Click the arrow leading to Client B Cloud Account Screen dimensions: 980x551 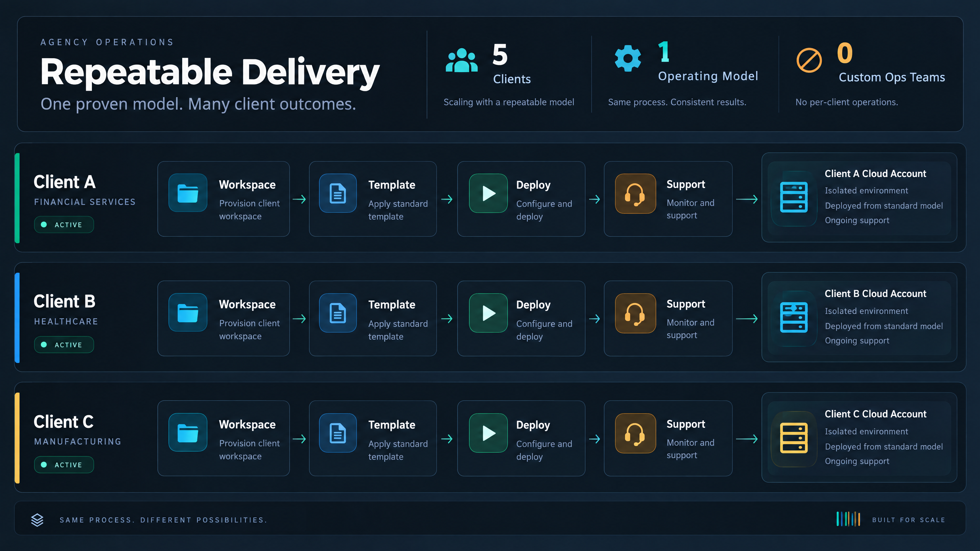pyautogui.click(x=747, y=318)
